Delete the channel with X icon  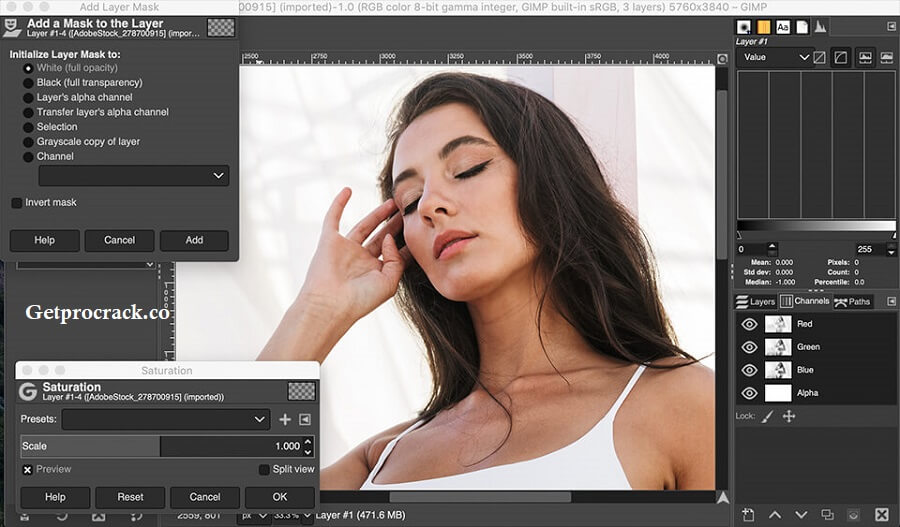[882, 514]
